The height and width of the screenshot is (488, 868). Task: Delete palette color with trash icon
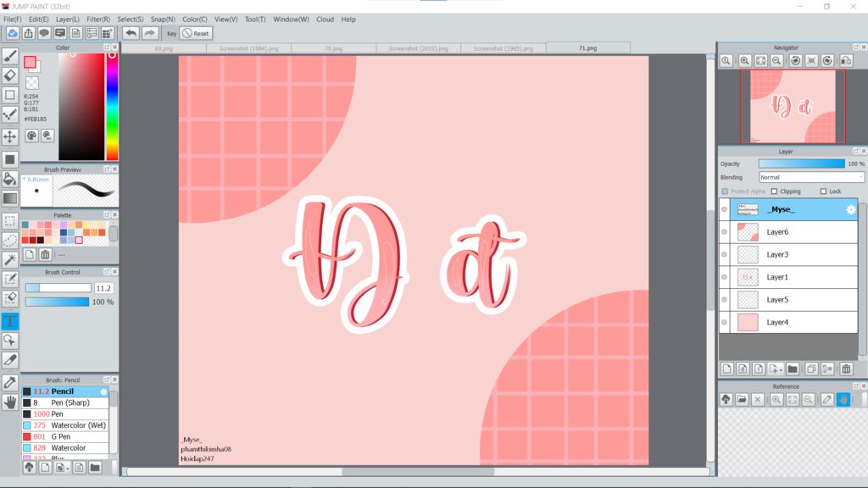click(x=46, y=254)
